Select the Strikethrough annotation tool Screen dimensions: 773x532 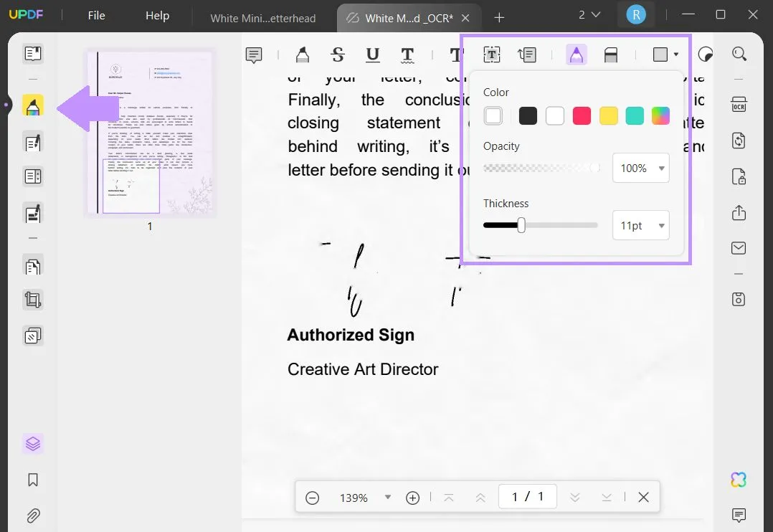[x=338, y=54]
